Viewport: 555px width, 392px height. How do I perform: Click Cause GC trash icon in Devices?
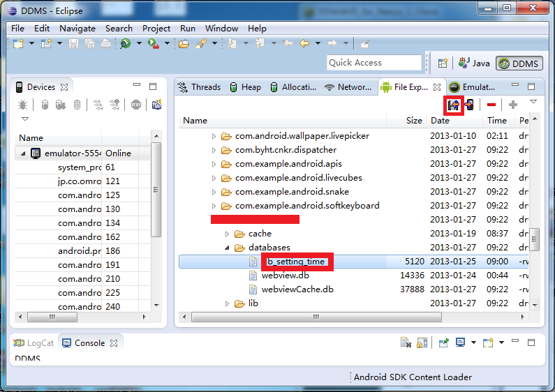click(x=77, y=105)
